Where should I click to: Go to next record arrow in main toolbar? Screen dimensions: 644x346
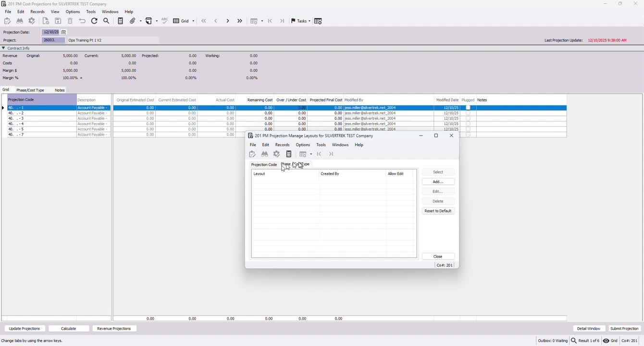click(x=228, y=21)
